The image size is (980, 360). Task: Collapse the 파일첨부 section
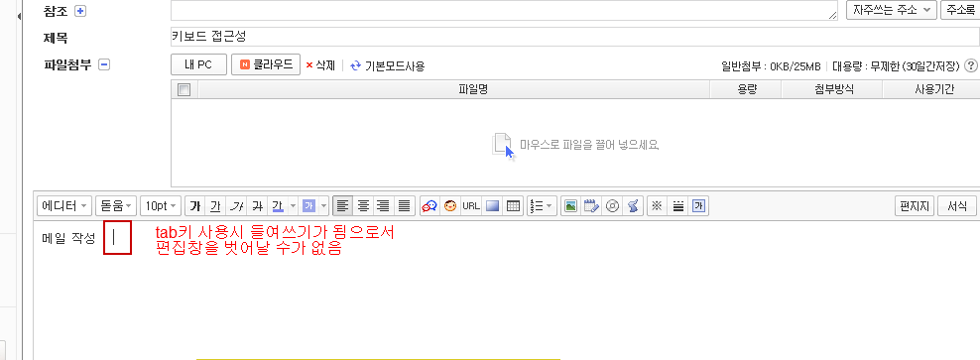pos(104,64)
